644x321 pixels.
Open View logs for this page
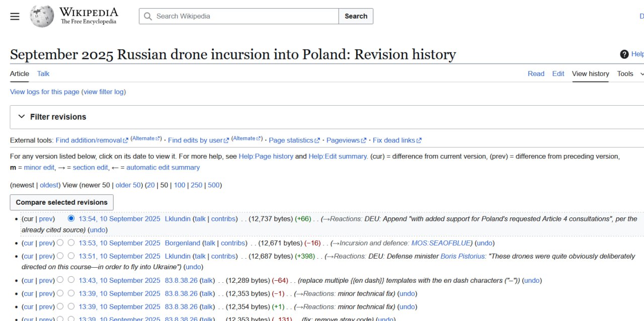click(45, 92)
